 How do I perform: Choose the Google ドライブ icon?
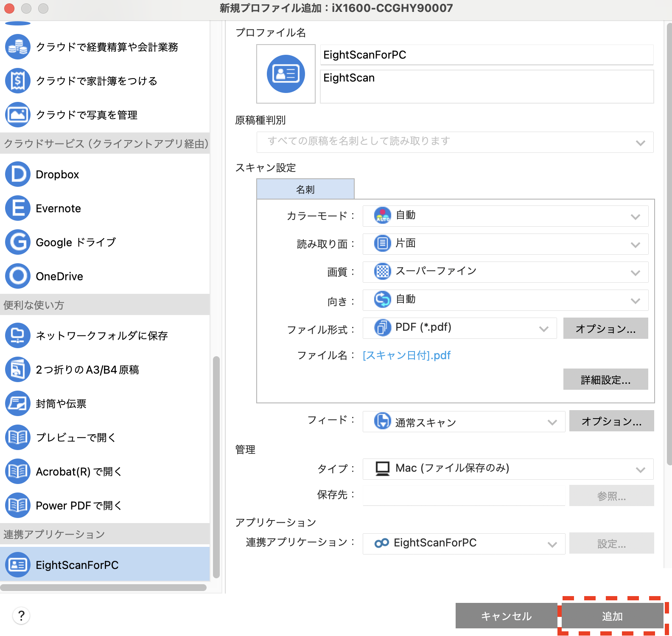point(18,242)
